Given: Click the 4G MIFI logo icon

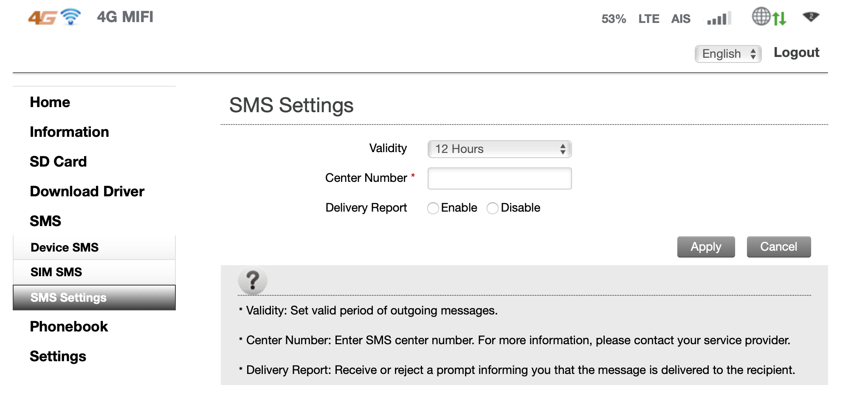Looking at the screenshot, I should pos(54,17).
